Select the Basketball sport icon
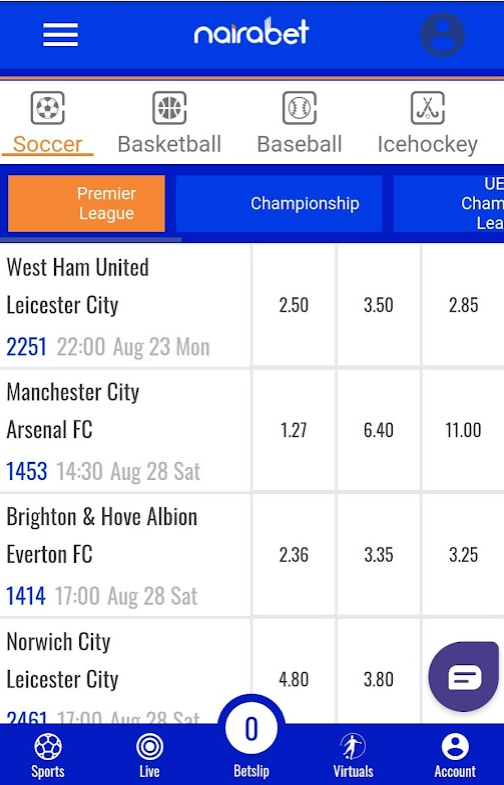Viewport: 504px width, 785px height. tap(169, 108)
